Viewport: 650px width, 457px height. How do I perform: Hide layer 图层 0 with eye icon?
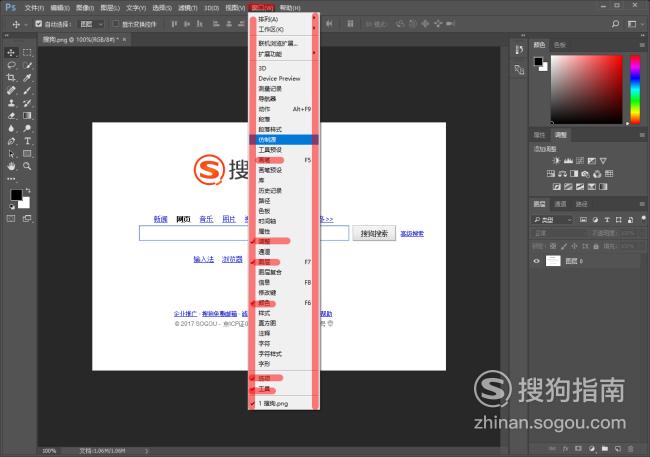click(x=537, y=261)
